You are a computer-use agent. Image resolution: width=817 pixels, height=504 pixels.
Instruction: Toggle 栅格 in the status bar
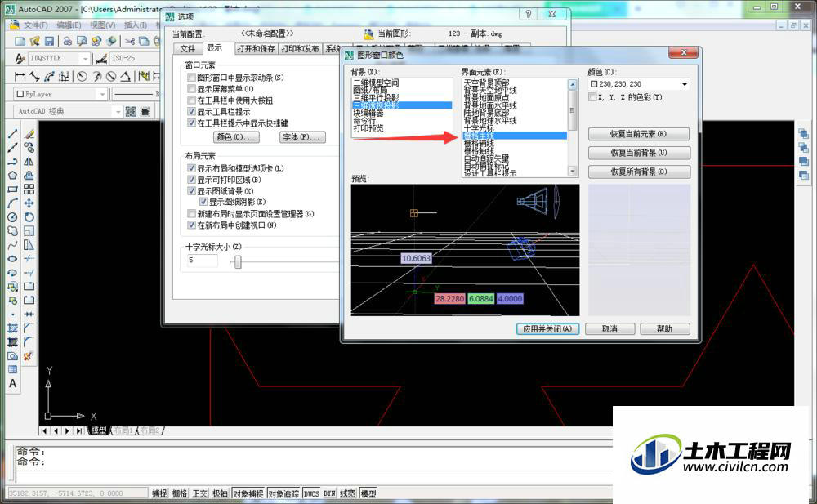[x=180, y=493]
